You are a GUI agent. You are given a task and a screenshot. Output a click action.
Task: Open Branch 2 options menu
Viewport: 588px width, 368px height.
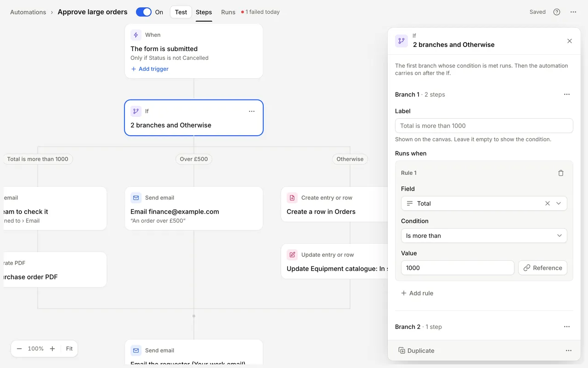coord(567,327)
